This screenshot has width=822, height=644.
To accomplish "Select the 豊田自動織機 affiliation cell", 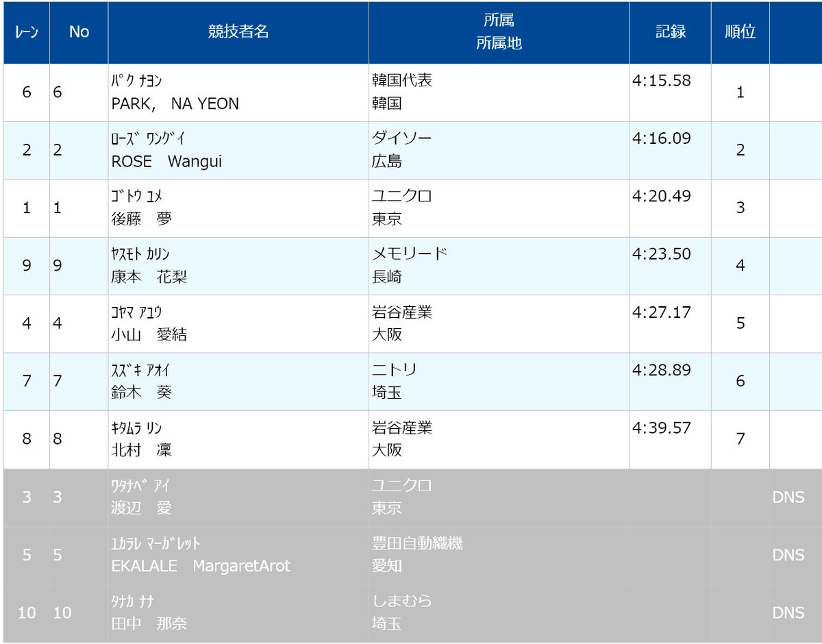I will point(499,555).
